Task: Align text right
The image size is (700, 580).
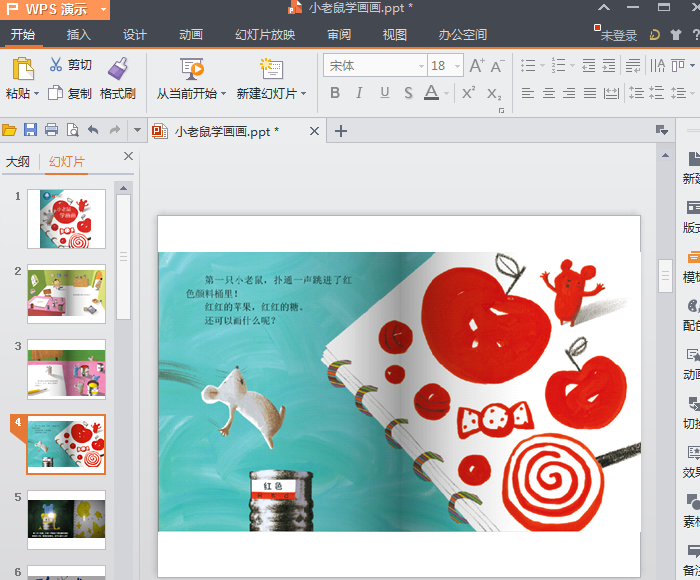Action: pyautogui.click(x=569, y=93)
